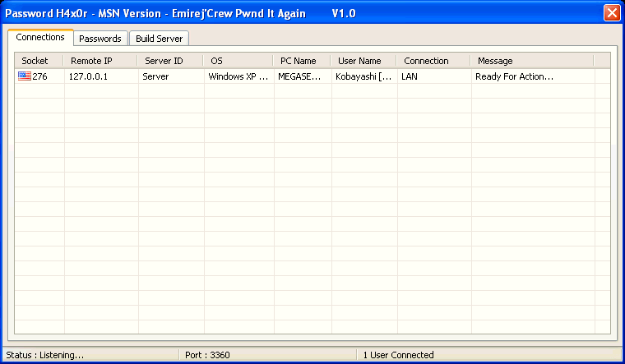Open the Passwords tab
Screen dimensions: 625x364
(100, 39)
